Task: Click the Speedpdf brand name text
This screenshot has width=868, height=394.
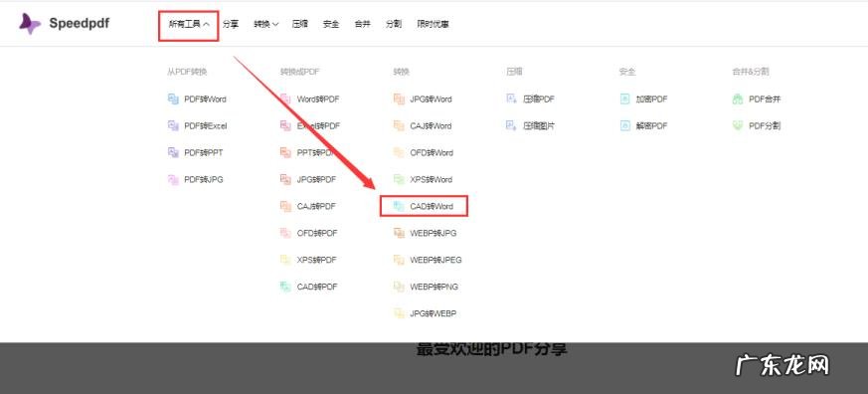Action: 80,23
